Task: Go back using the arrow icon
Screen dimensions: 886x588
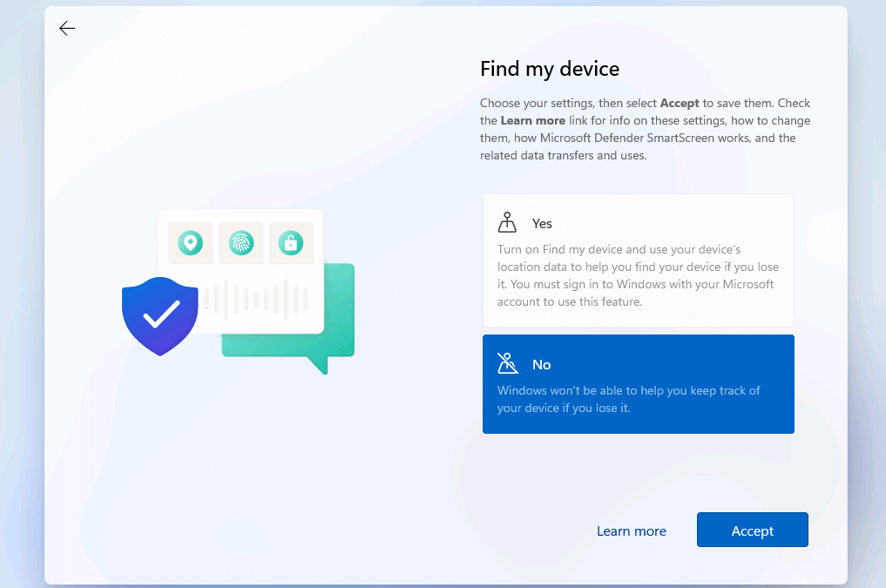Action: [x=67, y=28]
